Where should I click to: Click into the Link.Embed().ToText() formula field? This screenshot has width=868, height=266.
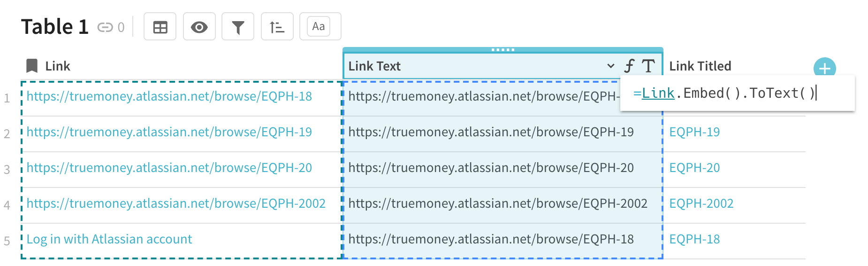coord(737,93)
